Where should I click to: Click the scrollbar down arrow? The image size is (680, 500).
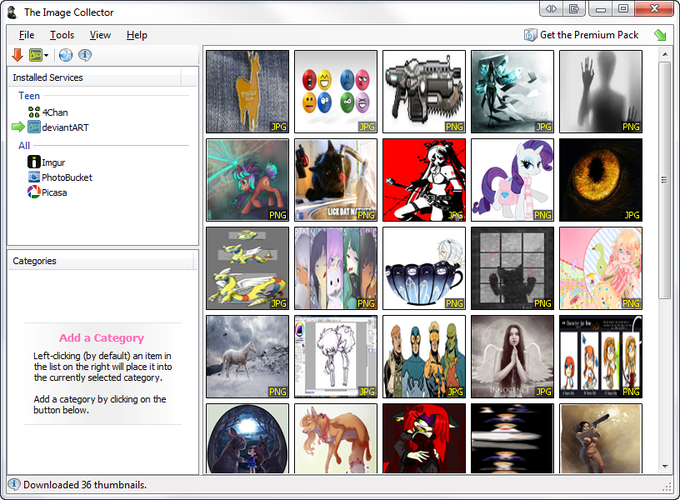pyautogui.click(x=664, y=467)
